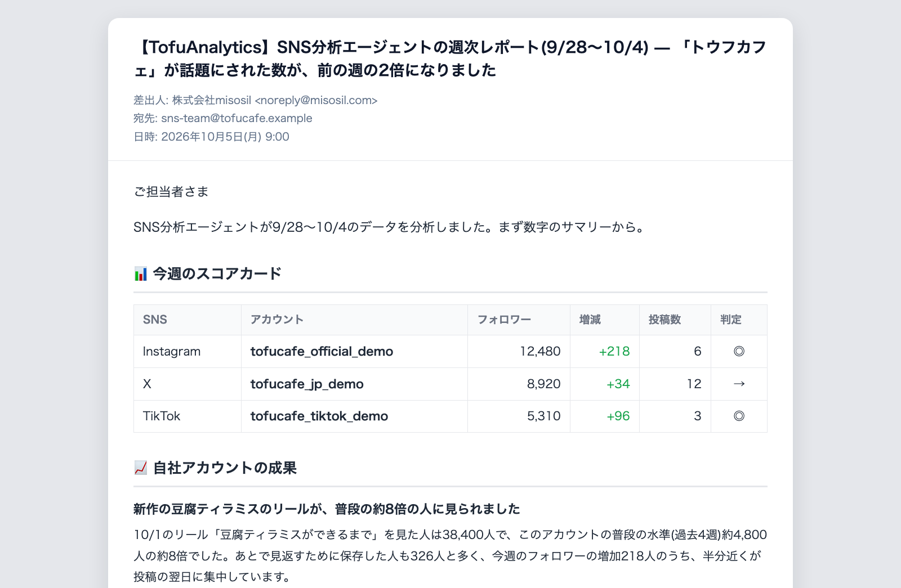This screenshot has height=588, width=901.
Task: Click the X cell in SNS column
Action: [147, 384]
